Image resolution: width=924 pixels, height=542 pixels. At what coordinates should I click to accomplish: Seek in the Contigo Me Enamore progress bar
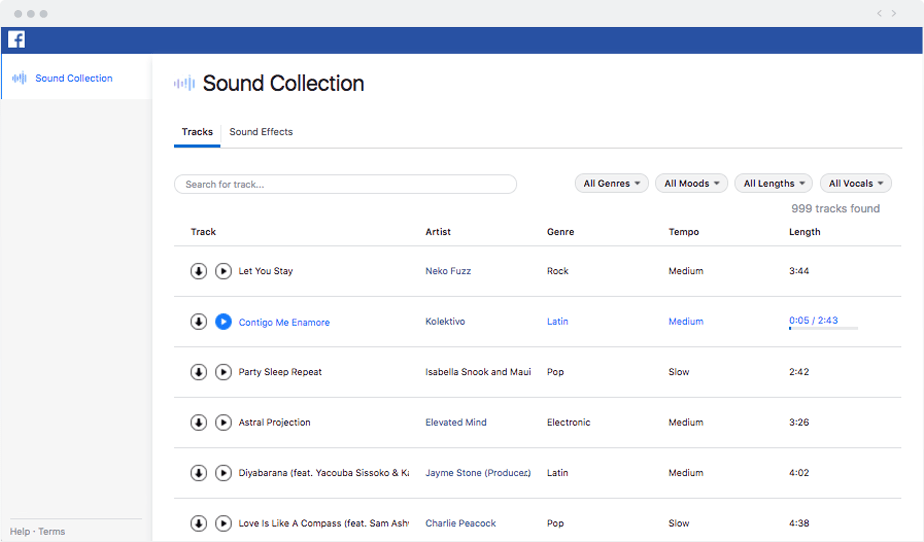[823, 328]
